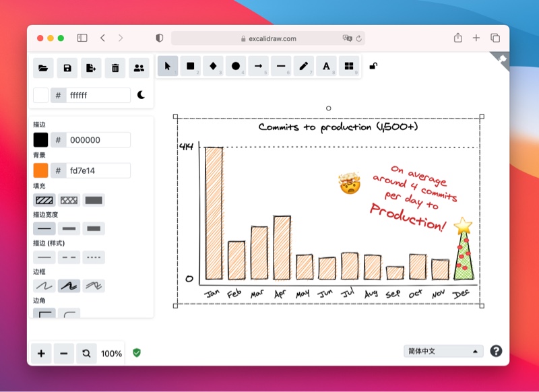The height and width of the screenshot is (392, 539).
Task: Click the exploding head emoji on canvas
Action: (349, 183)
